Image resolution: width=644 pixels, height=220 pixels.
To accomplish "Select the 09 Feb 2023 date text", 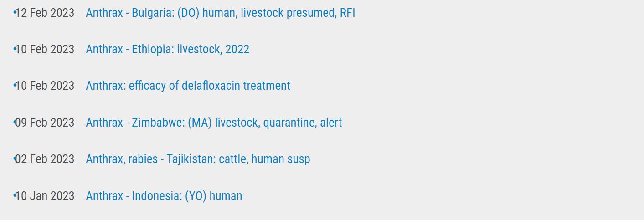I will pos(45,123).
